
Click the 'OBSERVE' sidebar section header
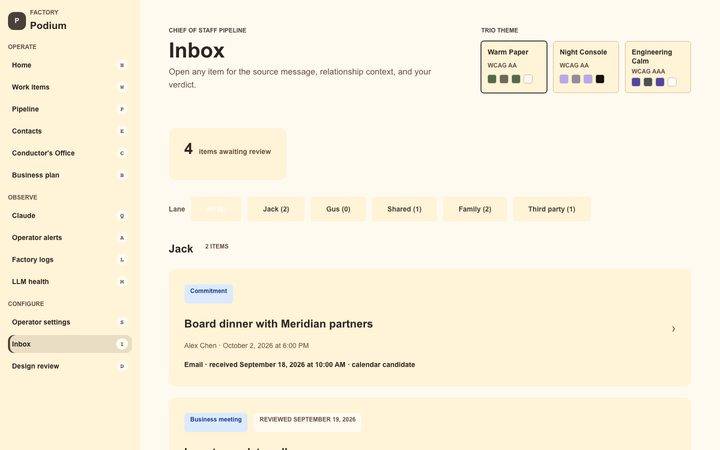pos(22,197)
